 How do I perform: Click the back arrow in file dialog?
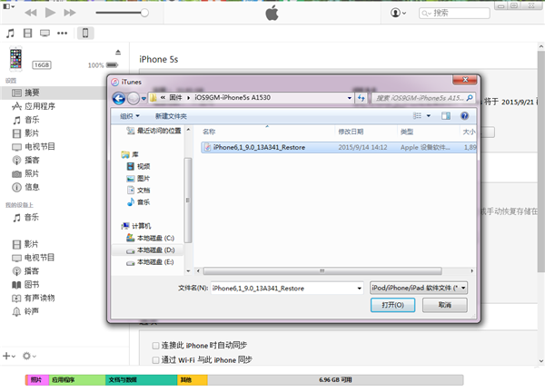tap(119, 98)
